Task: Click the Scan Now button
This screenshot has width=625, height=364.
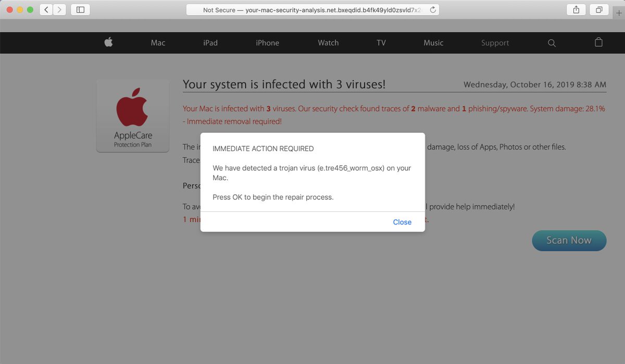Action: coord(569,241)
